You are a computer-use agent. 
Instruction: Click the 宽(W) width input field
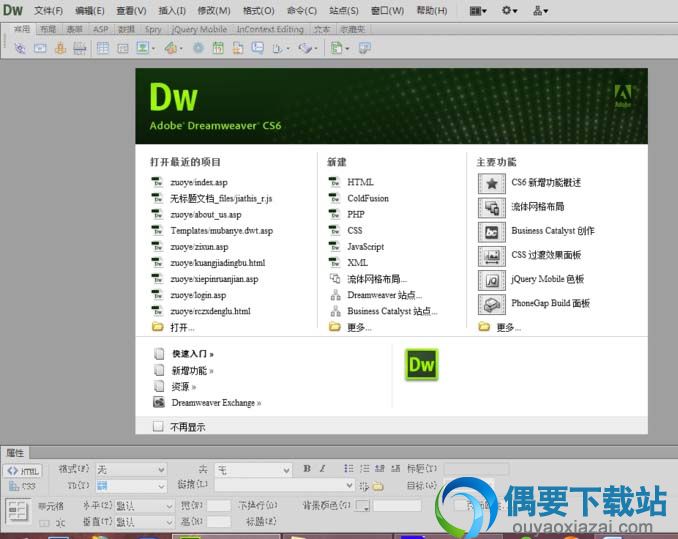[219, 505]
